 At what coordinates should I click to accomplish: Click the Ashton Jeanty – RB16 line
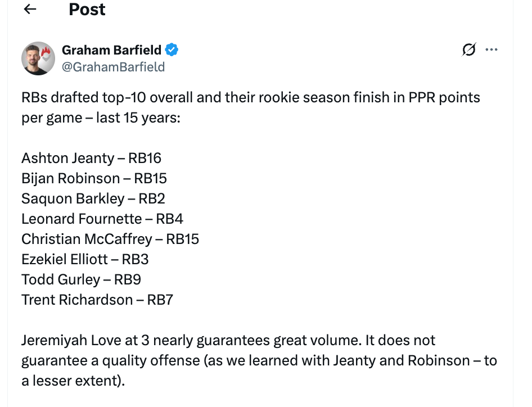click(91, 158)
